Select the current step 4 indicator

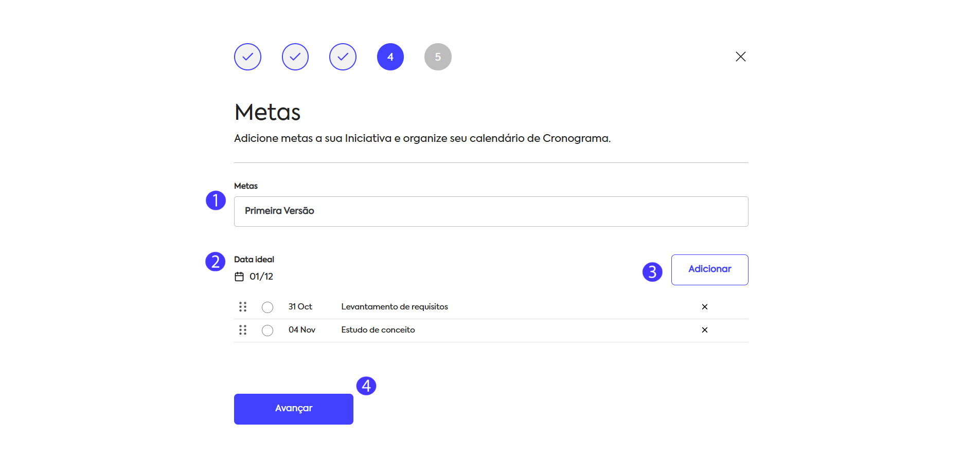click(x=390, y=57)
